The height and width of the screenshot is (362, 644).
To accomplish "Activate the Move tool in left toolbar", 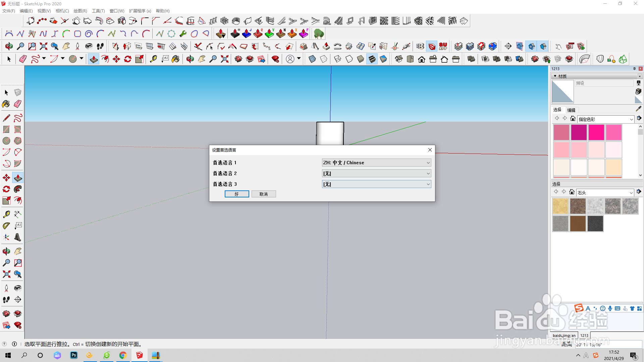I will 6,178.
